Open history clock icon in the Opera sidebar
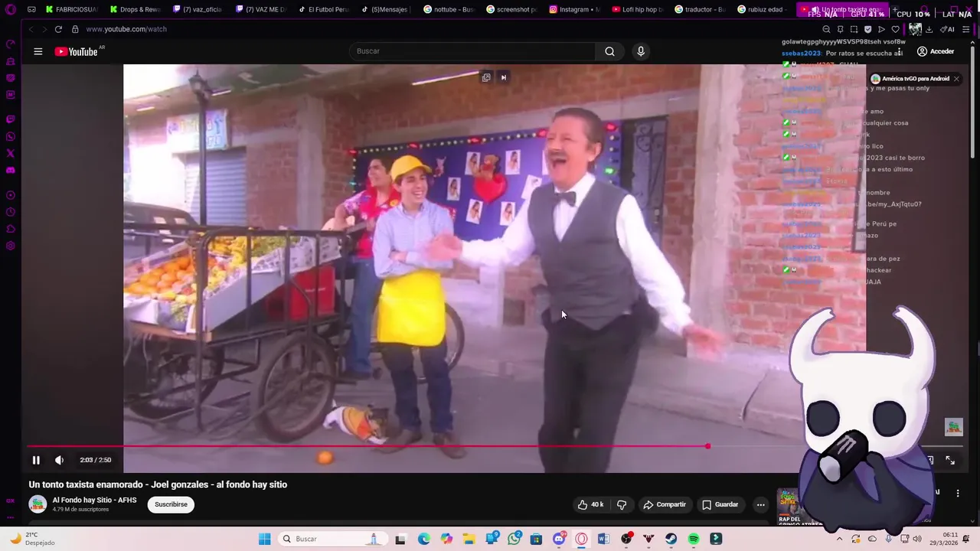 [x=11, y=212]
